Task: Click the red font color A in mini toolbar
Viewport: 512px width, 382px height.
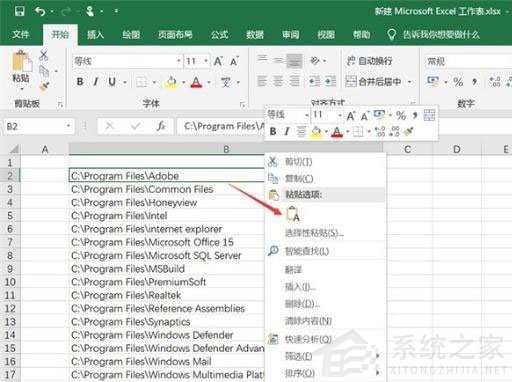Action: [337, 132]
